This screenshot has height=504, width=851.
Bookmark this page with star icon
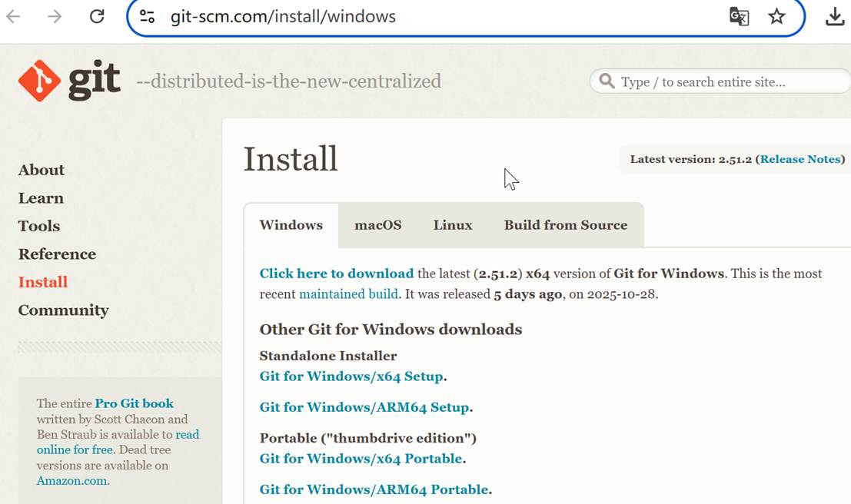776,16
